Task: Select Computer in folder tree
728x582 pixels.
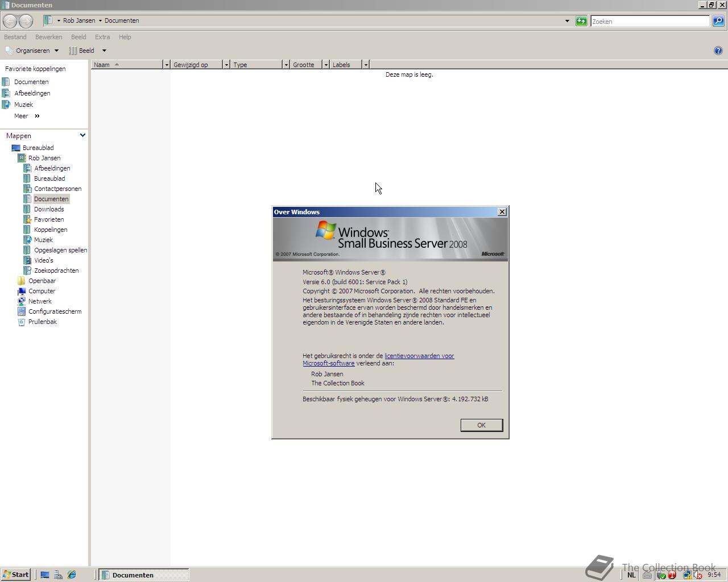Action: 42,291
